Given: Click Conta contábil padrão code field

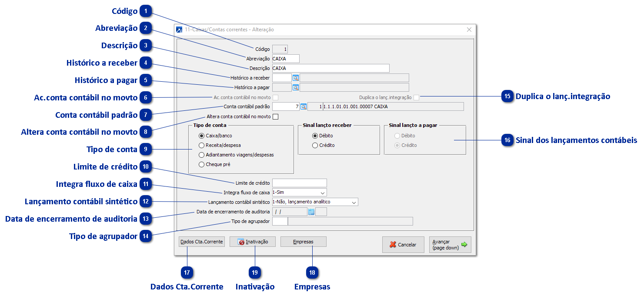Looking at the screenshot, I should pyautogui.click(x=286, y=106).
